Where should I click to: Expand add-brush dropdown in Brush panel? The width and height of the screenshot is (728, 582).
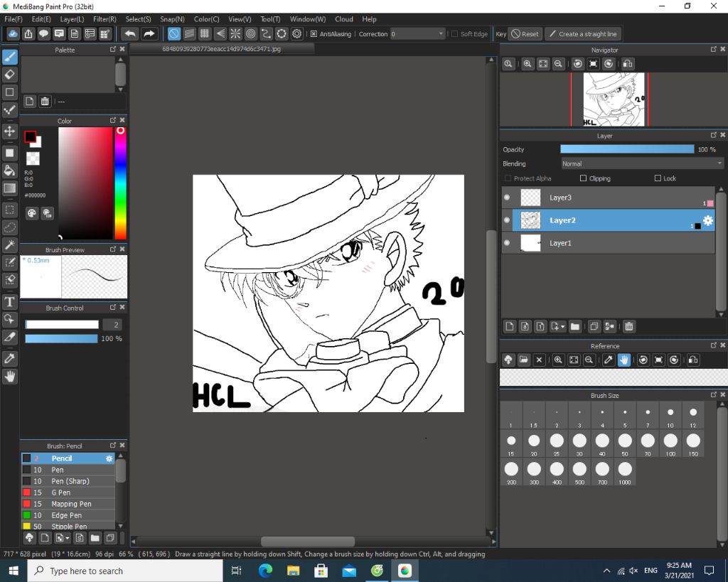[x=68, y=538]
